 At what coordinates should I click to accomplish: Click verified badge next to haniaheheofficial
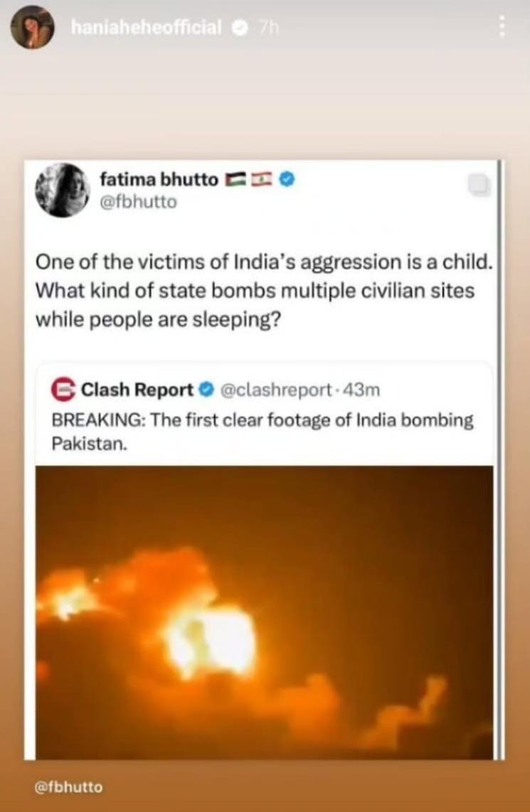click(x=240, y=28)
